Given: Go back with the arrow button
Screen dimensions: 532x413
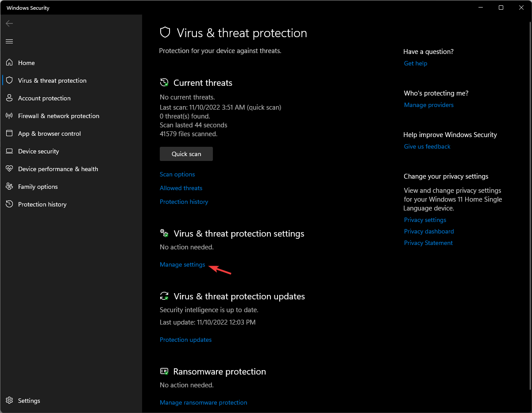Looking at the screenshot, I should pyautogui.click(x=9, y=23).
